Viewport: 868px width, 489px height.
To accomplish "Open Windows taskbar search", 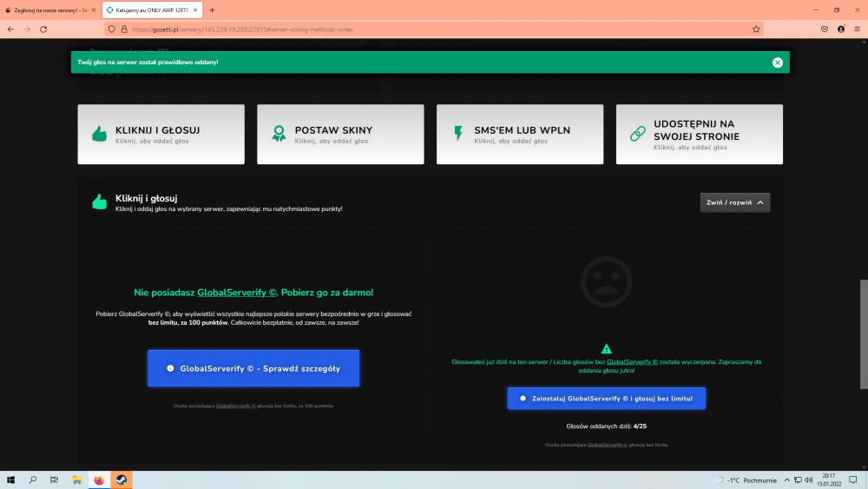I will point(33,480).
